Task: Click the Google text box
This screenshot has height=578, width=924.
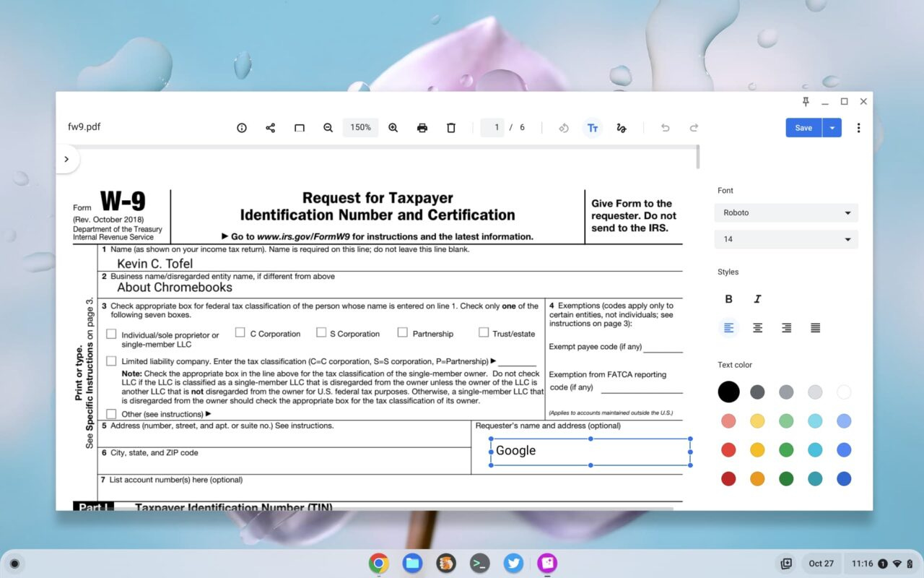Action: tap(590, 452)
